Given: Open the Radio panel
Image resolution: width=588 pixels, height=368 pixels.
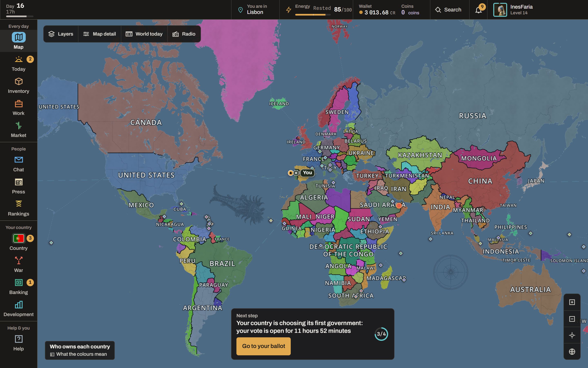Looking at the screenshot, I should [184, 34].
